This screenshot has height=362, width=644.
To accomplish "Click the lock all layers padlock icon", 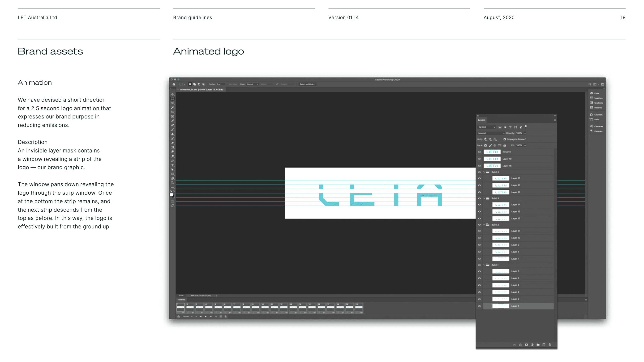I will click(505, 145).
